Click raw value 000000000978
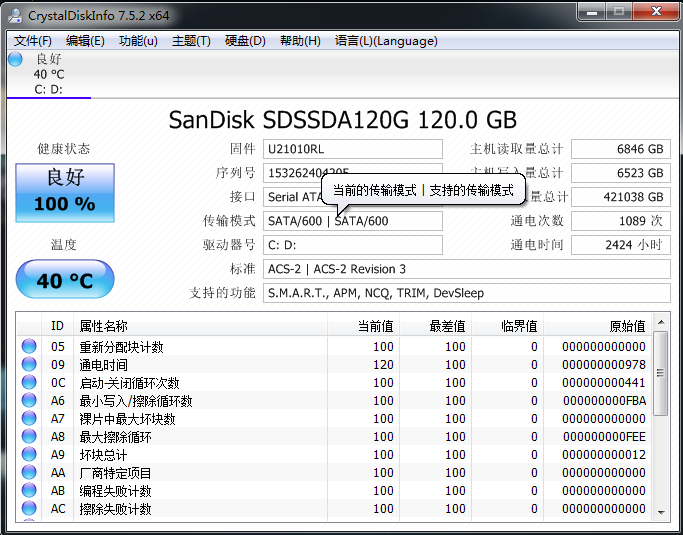 604,364
